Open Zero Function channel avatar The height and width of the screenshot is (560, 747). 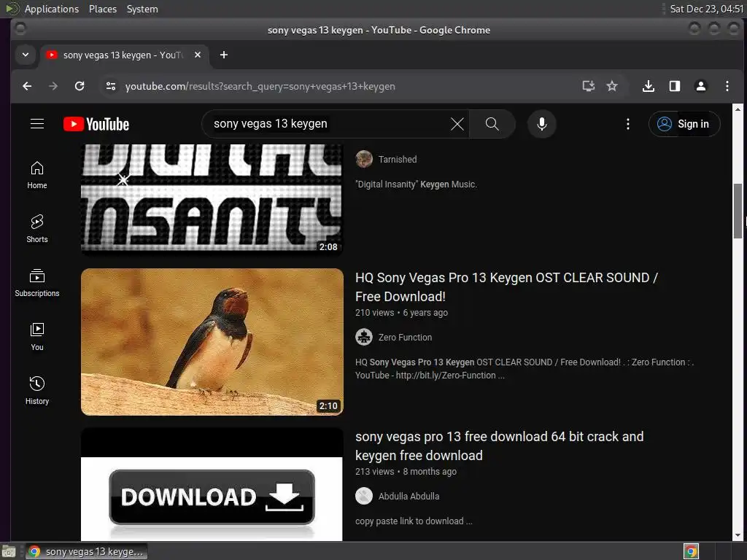click(x=364, y=337)
